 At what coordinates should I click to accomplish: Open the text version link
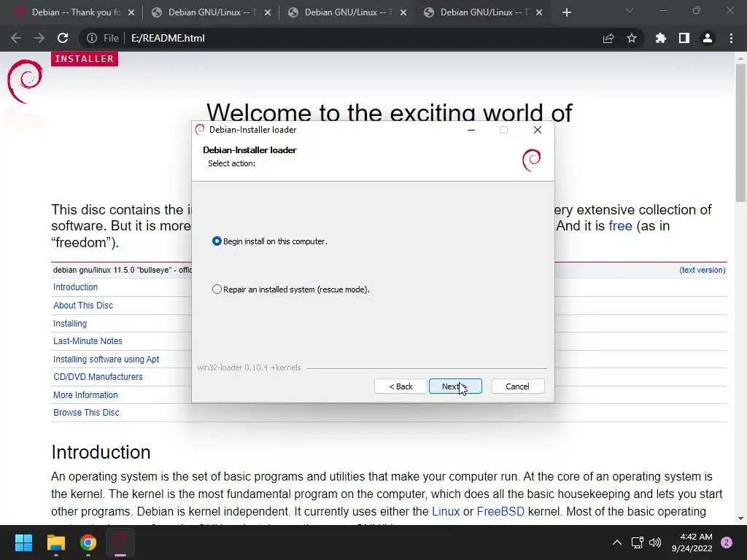(703, 270)
